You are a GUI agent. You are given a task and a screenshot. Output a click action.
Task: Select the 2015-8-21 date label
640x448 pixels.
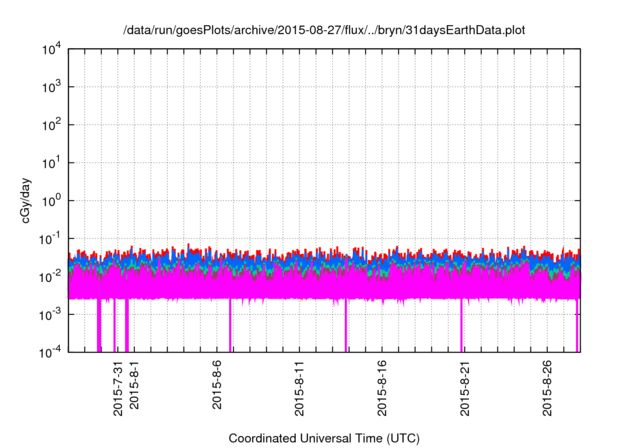coord(464,388)
